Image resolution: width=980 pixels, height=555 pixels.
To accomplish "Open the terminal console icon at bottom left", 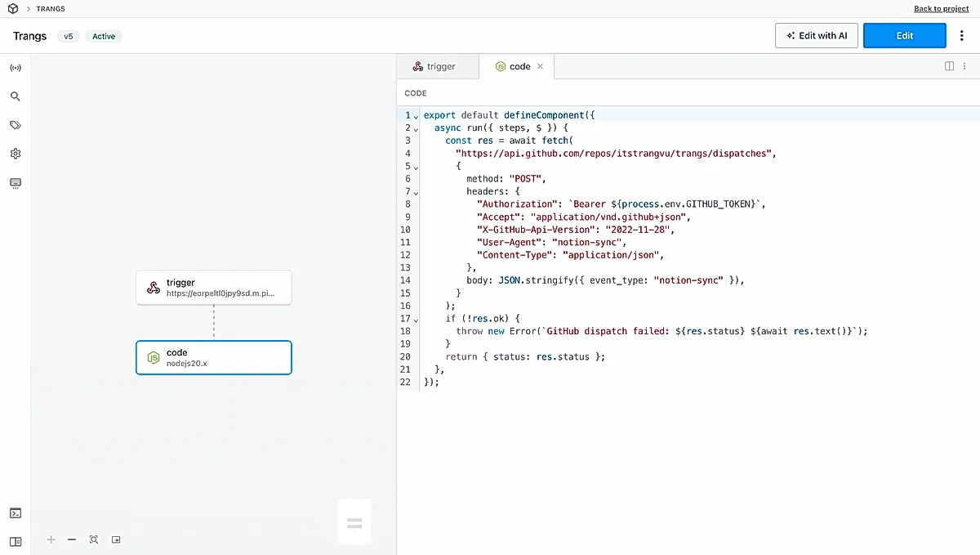I will 16,513.
